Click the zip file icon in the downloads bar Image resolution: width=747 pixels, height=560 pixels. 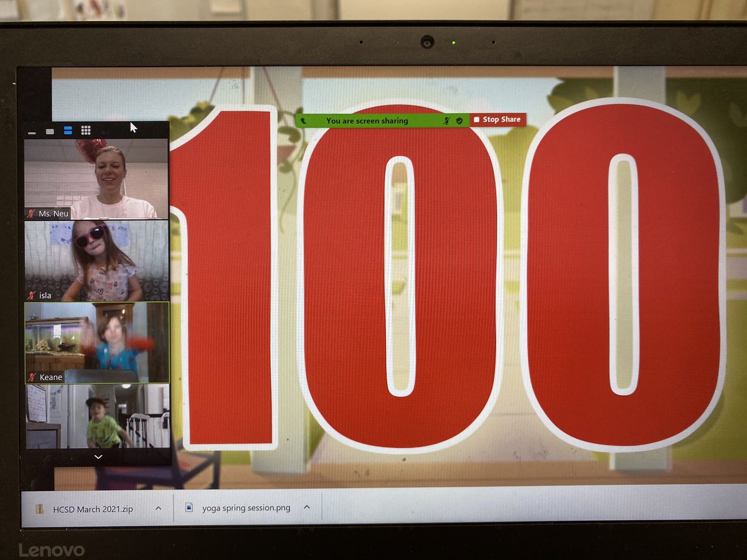coord(40,509)
